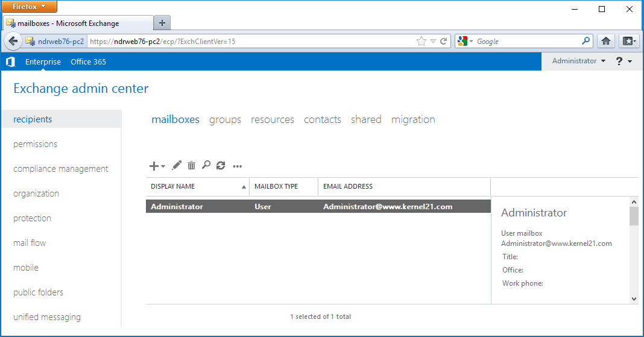
Task: Open the contacts section
Action: 323,119
